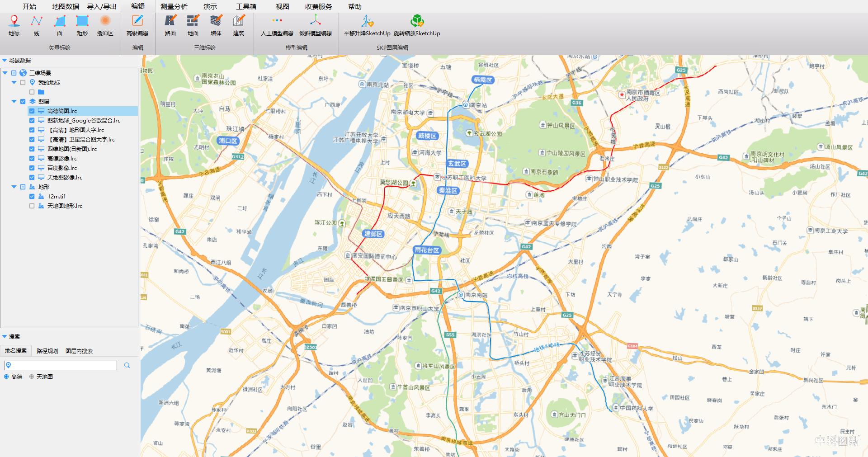Switch to 路径规划 search tab
The width and height of the screenshot is (868, 457).
point(47,351)
